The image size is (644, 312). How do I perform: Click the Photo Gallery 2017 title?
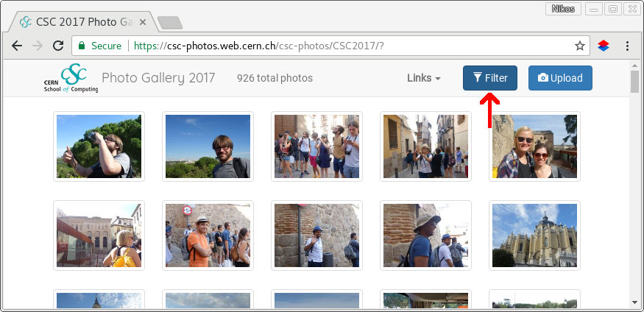point(158,77)
